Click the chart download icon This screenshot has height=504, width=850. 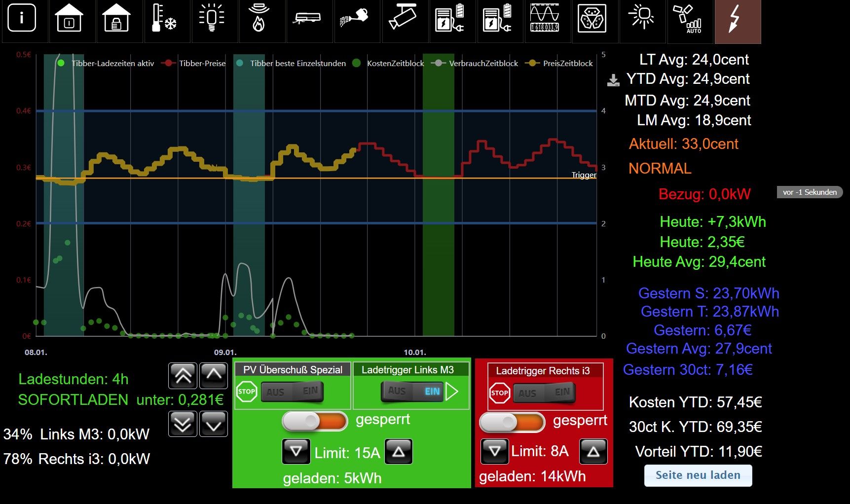(613, 80)
